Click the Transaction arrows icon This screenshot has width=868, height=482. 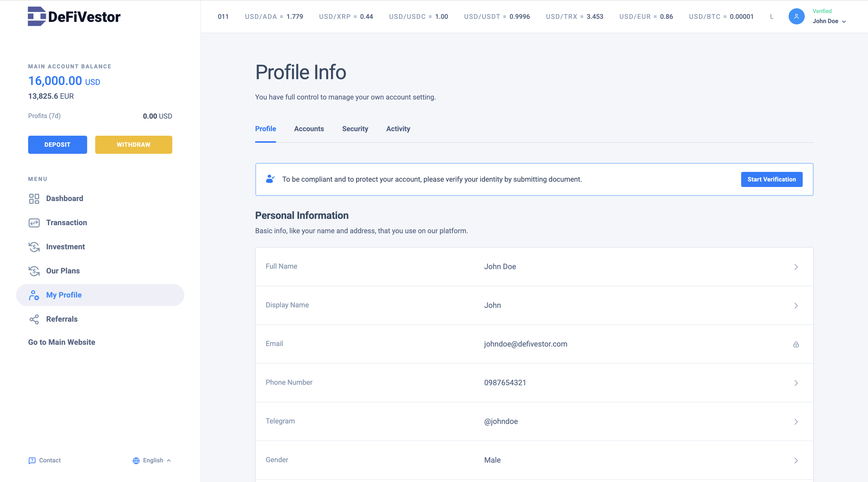pyautogui.click(x=34, y=223)
